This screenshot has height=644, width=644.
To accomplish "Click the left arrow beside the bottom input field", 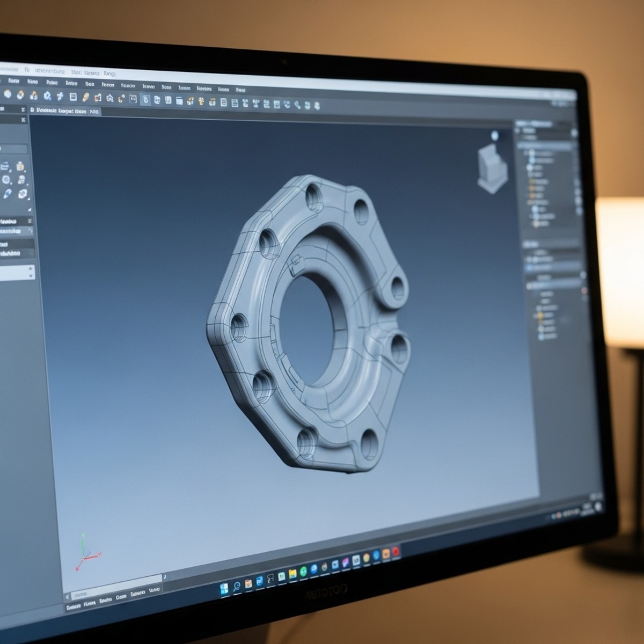I will (x=68, y=597).
